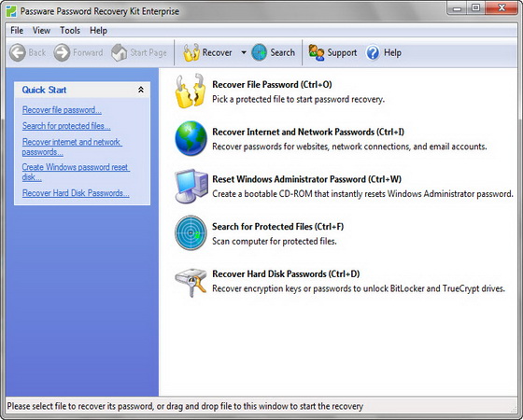The width and height of the screenshot is (523, 420).
Task: Collapse the Quick Start panel chevron
Action: pos(141,90)
